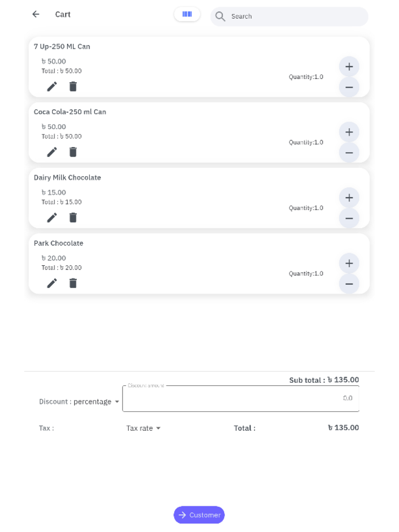Increase quantity of 7 Up-250 ML Can

point(349,67)
